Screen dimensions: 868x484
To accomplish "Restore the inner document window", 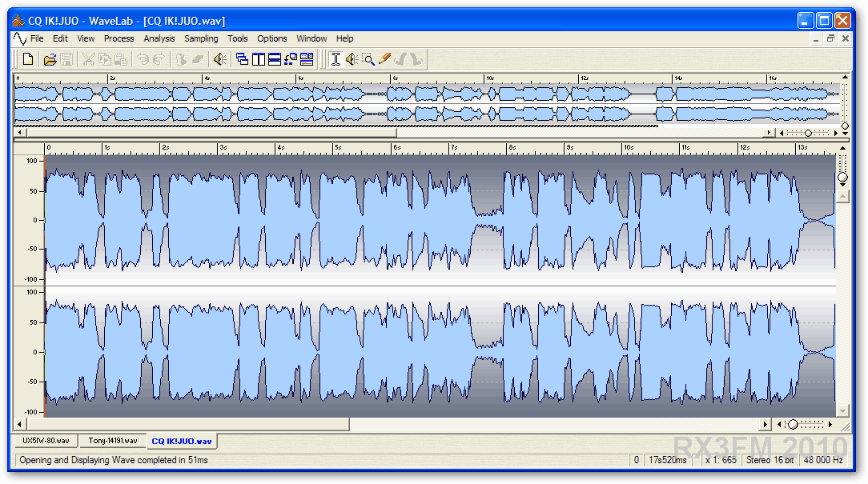I will coord(830,38).
